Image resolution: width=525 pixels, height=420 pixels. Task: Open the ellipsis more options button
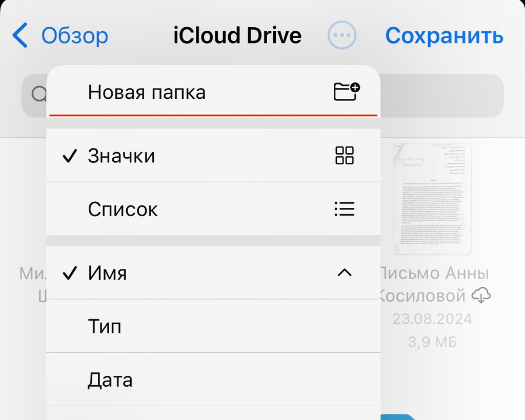tap(341, 36)
